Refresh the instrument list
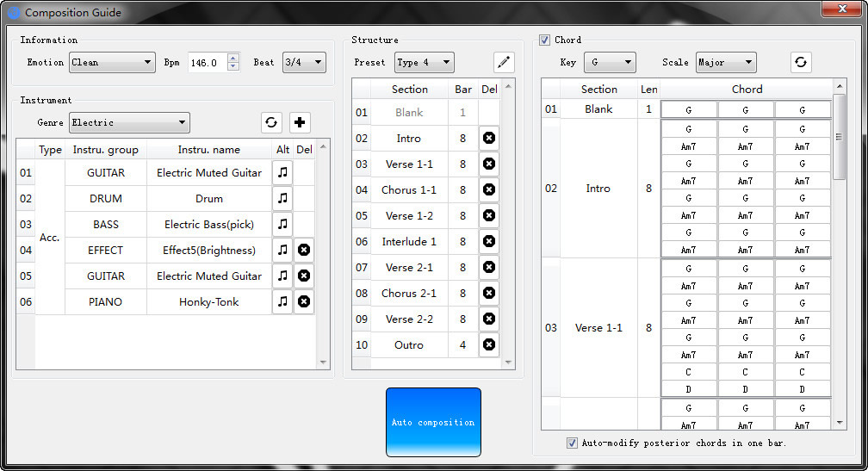The width and height of the screenshot is (868, 471). tap(272, 122)
